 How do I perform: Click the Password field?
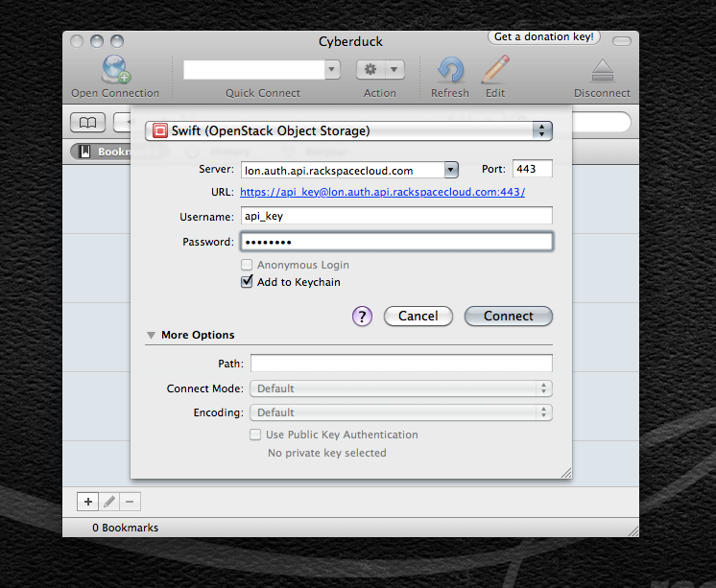coord(396,242)
